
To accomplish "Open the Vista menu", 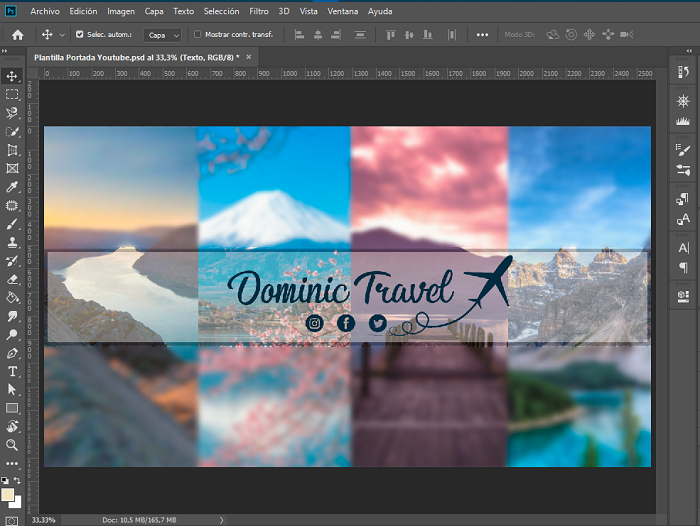I will coord(308,11).
